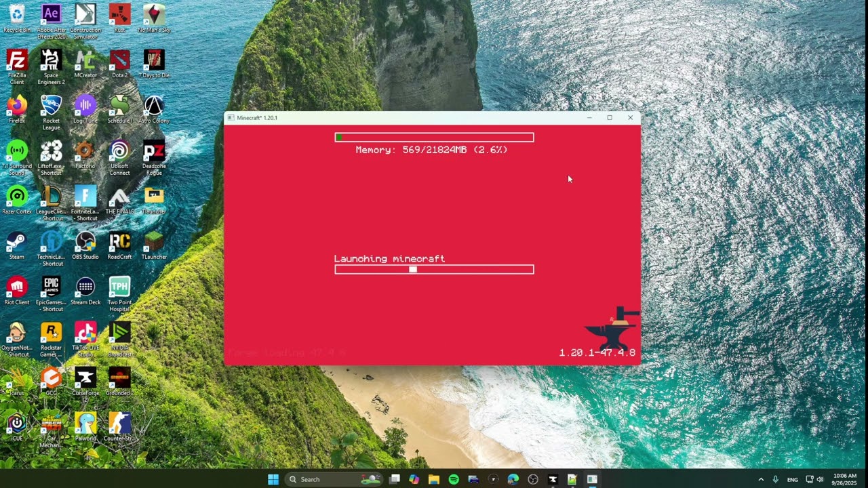Launch Two Point Hospital shortcut
The width and height of the screenshot is (868, 488).
pos(119,293)
